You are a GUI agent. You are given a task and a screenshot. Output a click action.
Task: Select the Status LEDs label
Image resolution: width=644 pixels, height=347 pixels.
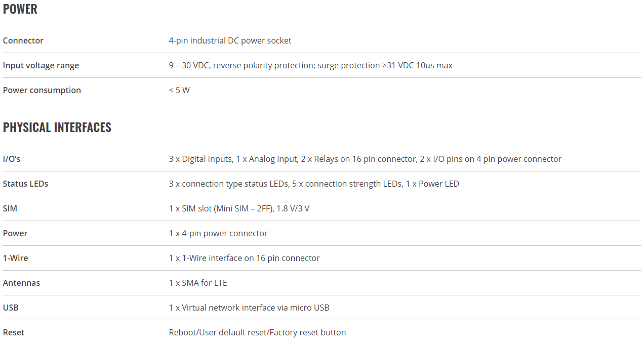[26, 184]
